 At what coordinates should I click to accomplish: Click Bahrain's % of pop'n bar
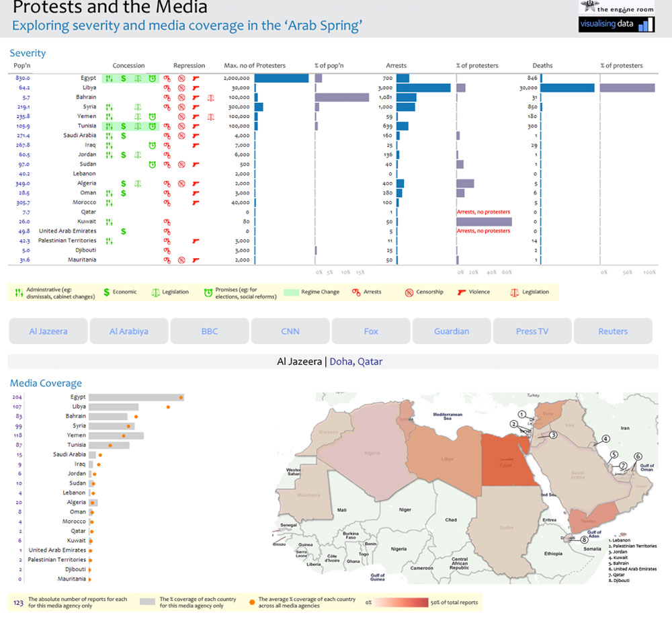(342, 97)
